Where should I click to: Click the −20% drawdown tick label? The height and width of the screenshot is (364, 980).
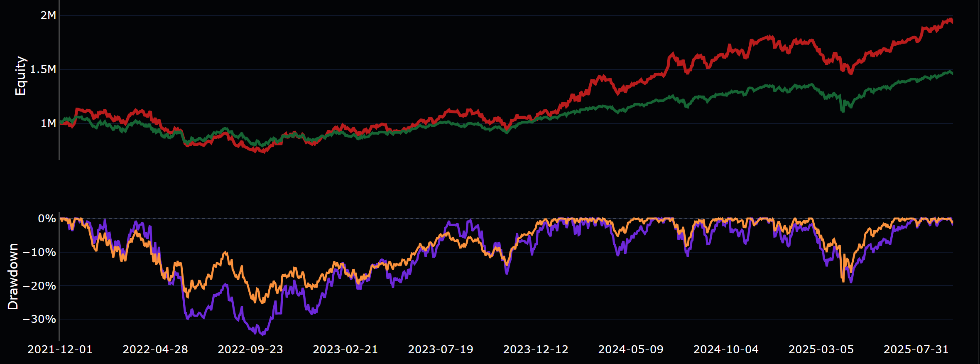pos(39,286)
